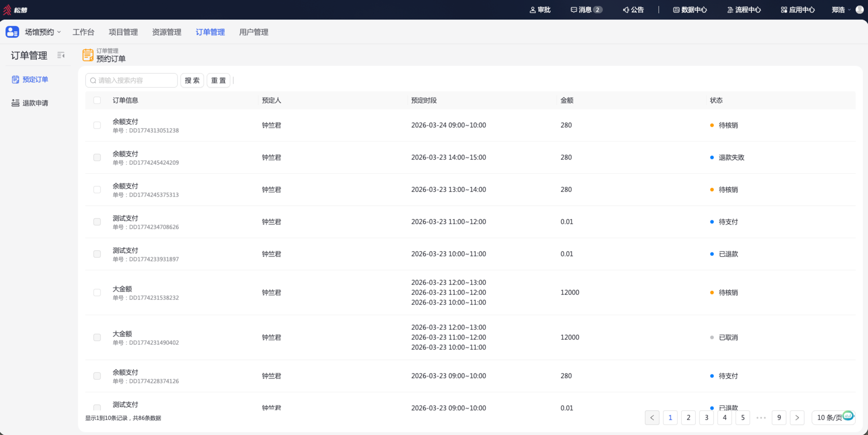Click the user avatar in the top right

click(859, 10)
